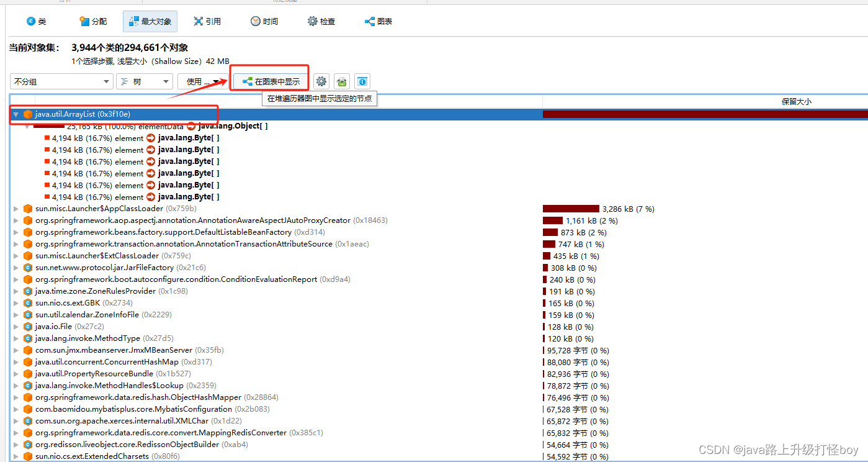Expand the sun.nio.cs.ext.GBK node

(x=16, y=303)
